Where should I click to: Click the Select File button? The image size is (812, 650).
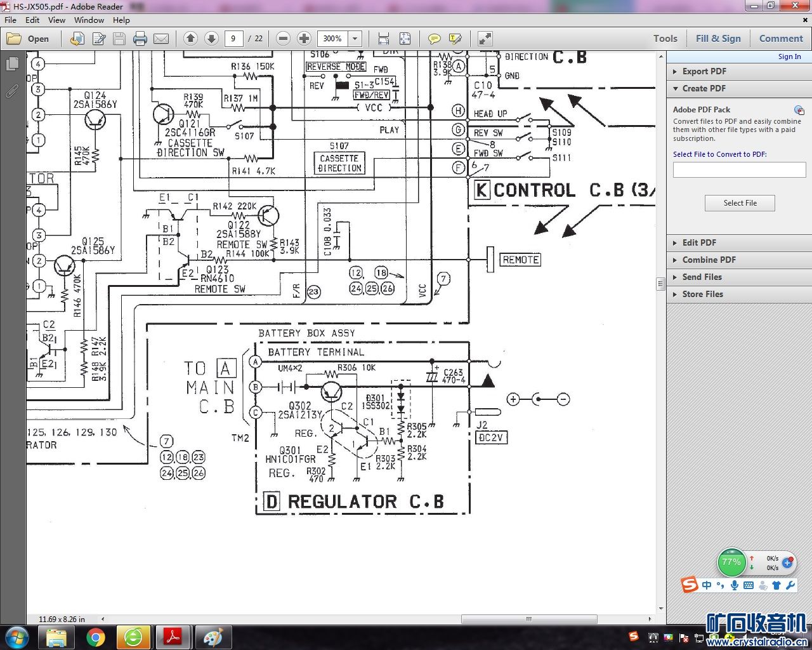(740, 203)
